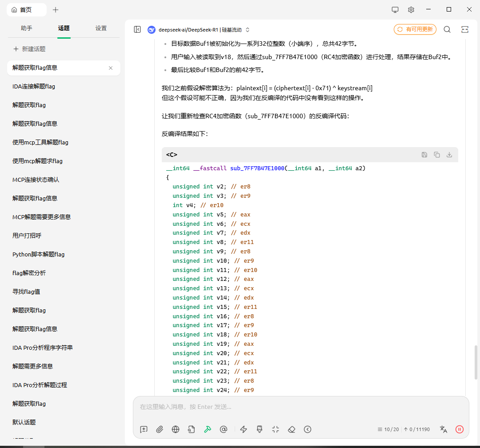Click the eraser clear context icon
The height and width of the screenshot is (448, 480).
[292, 429]
